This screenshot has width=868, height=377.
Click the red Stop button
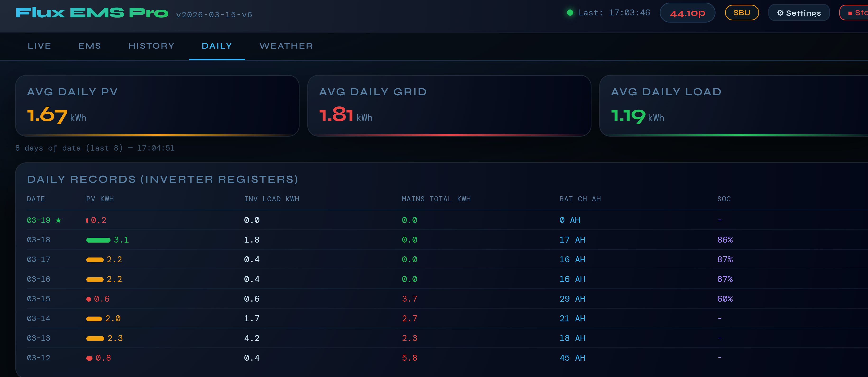click(x=854, y=13)
